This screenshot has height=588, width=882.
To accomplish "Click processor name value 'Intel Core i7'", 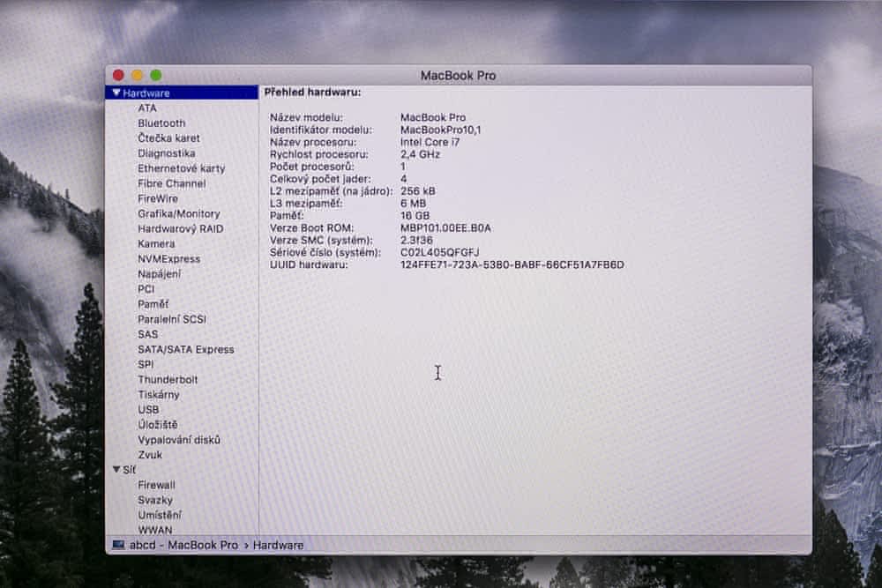I will coord(430,142).
